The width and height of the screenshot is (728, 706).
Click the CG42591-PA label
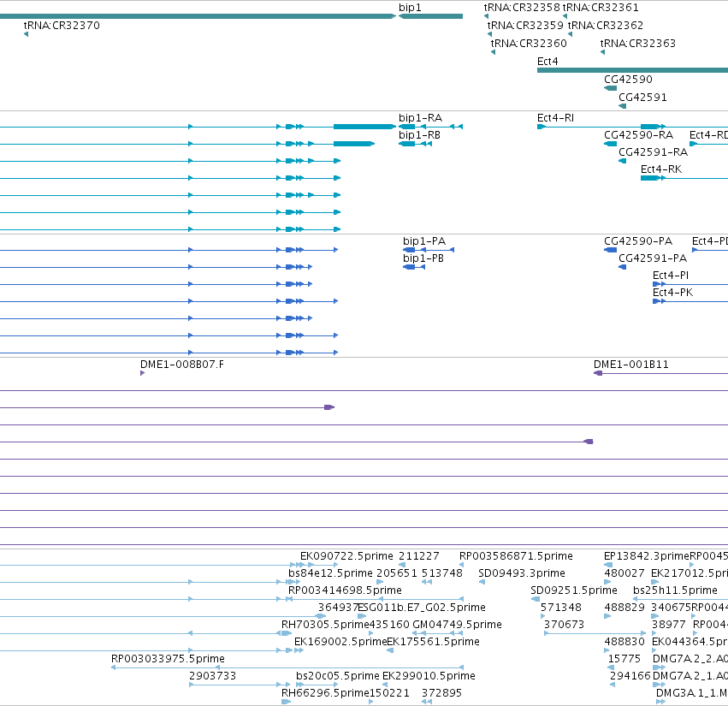pyautogui.click(x=653, y=258)
